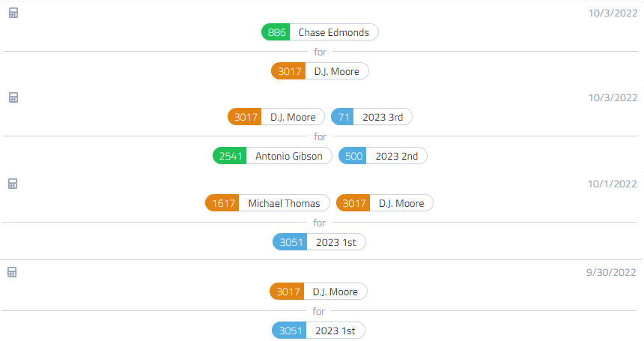Open the Michael Thomas player chip

click(267, 203)
